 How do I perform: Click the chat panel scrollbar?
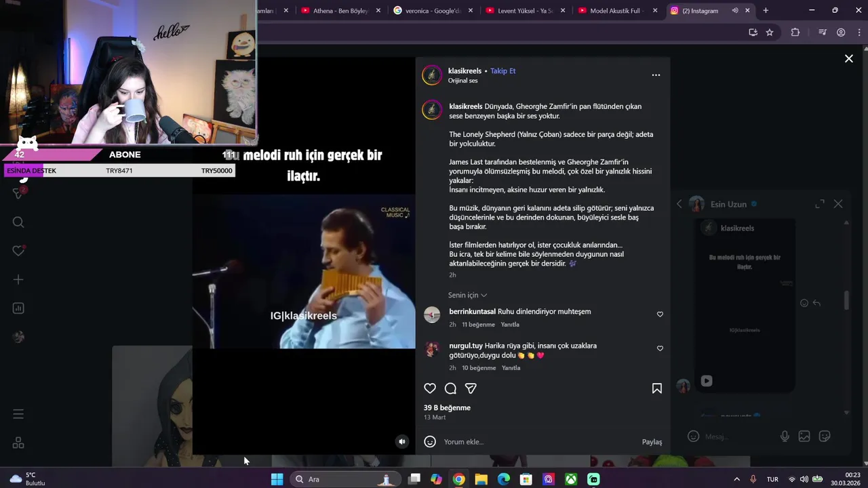pyautogui.click(x=846, y=300)
